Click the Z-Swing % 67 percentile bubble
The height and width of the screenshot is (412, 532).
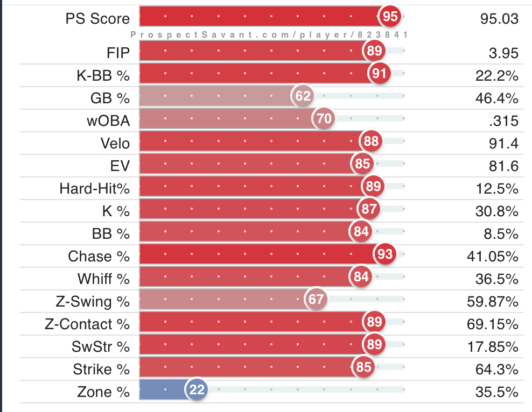coord(316,299)
